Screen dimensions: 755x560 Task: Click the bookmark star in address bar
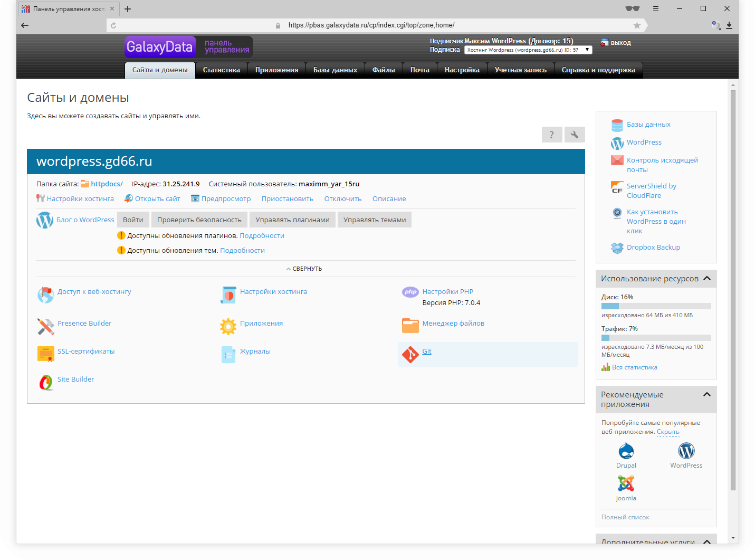pyautogui.click(x=637, y=25)
